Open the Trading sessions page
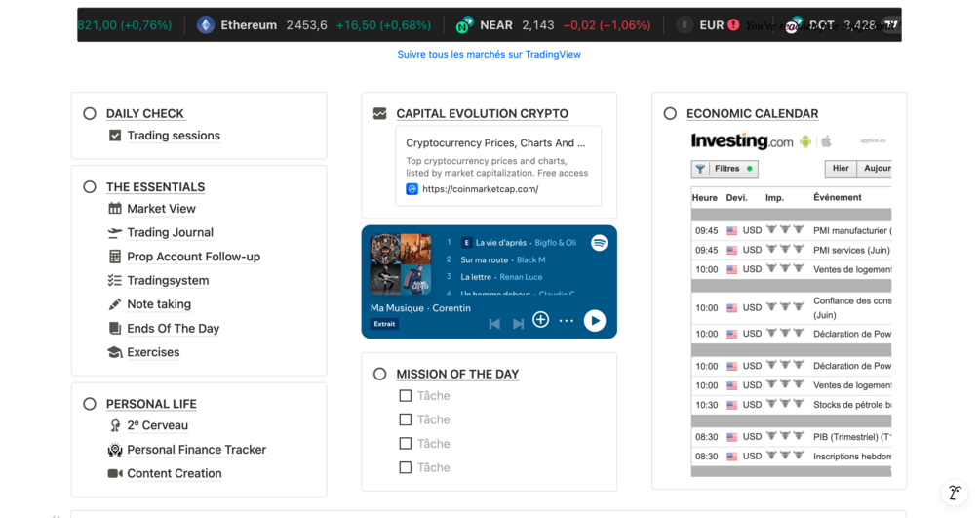Viewport: 980px width, 518px height. pos(174,136)
